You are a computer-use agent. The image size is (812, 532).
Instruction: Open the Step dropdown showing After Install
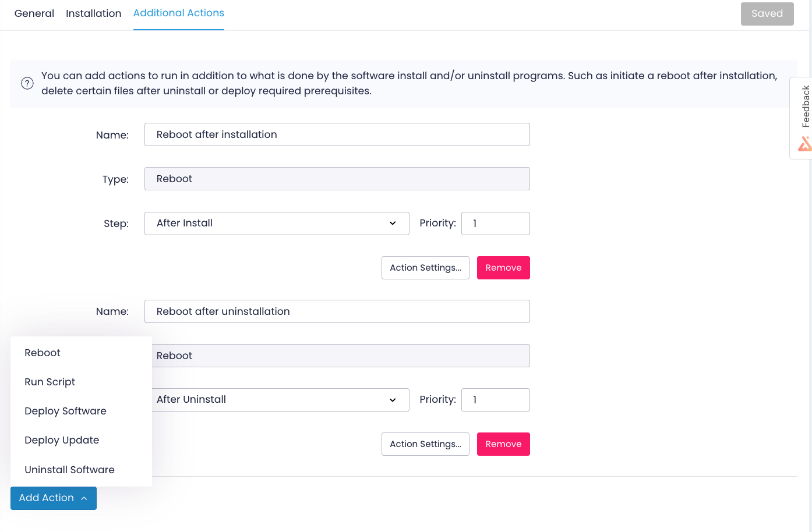[277, 223]
